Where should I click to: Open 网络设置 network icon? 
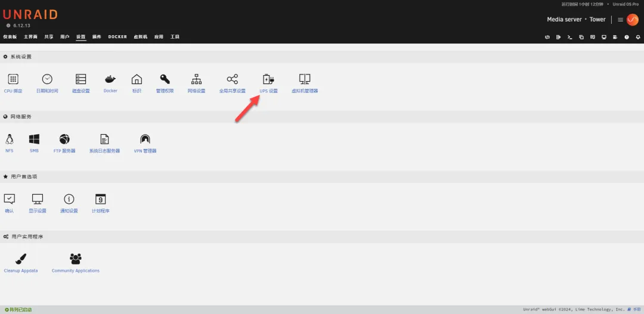click(196, 79)
